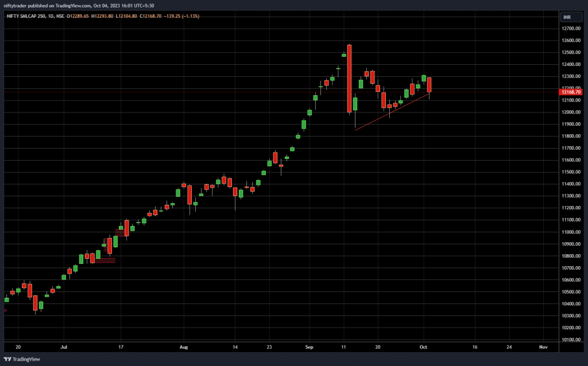Click the 11300.00 price axis label
The height and width of the screenshot is (366, 588).
571,196
